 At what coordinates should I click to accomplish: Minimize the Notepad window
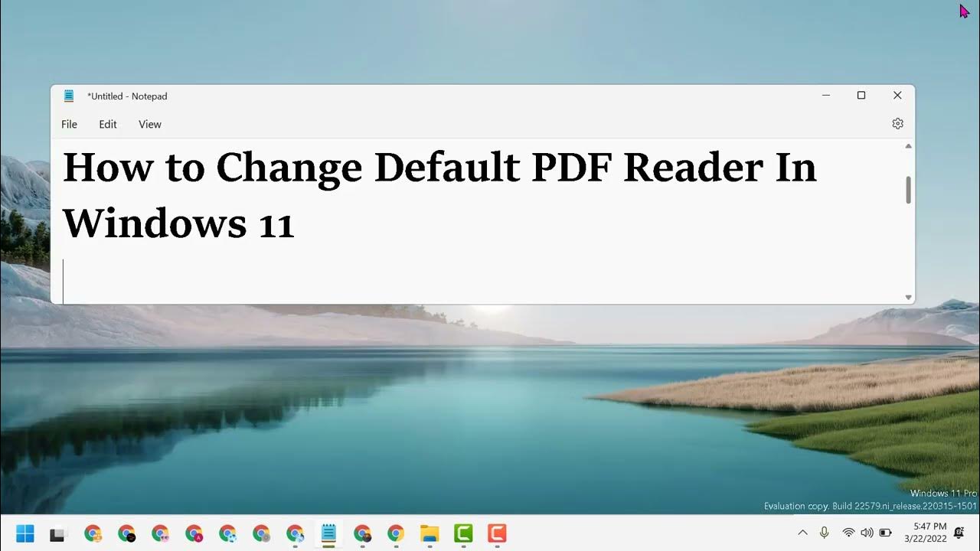[826, 96]
